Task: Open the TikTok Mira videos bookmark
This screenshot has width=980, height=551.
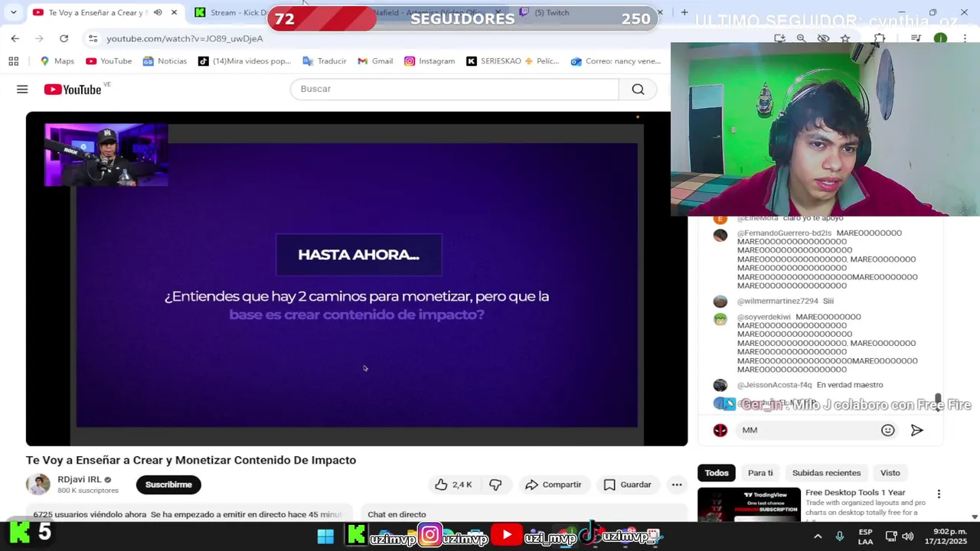Action: pyautogui.click(x=244, y=61)
